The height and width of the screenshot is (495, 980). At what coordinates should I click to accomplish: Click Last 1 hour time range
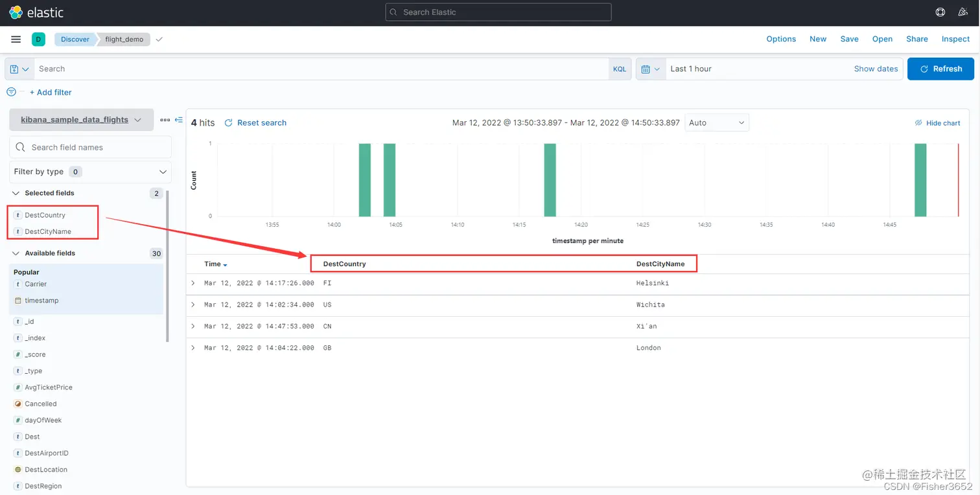(691, 69)
